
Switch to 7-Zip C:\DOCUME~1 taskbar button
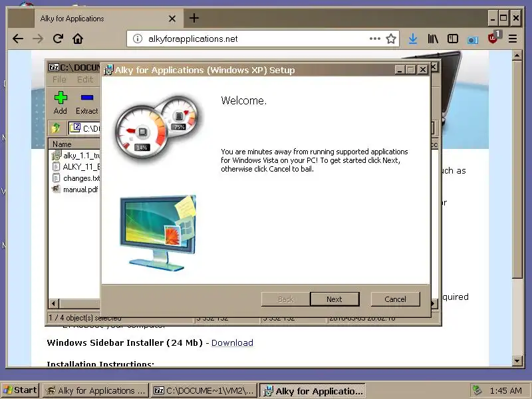point(204,390)
